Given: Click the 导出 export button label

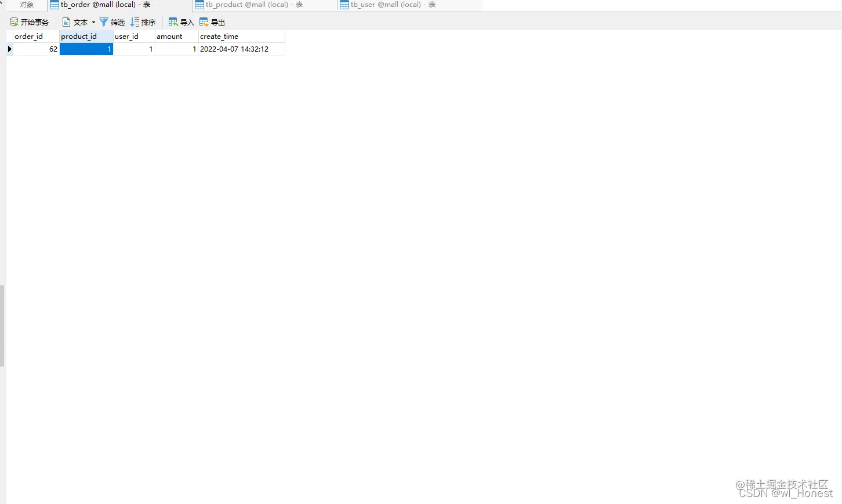Looking at the screenshot, I should [218, 23].
